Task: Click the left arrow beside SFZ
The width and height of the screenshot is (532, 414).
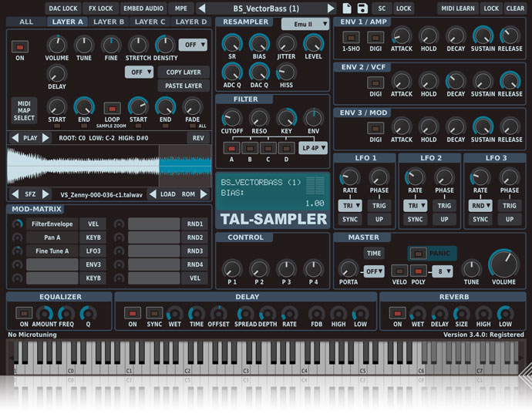Action: tap(14, 194)
